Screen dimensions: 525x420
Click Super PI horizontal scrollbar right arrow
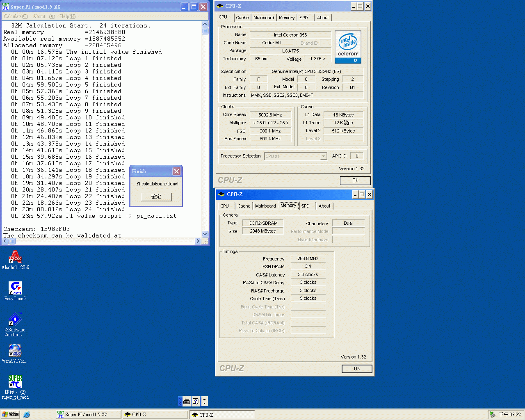(199, 241)
